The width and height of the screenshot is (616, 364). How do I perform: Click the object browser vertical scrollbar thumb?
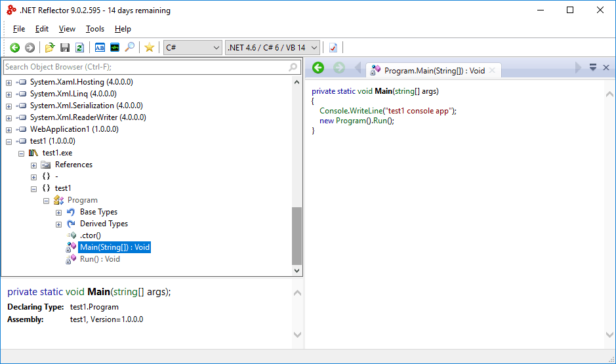pos(297,235)
